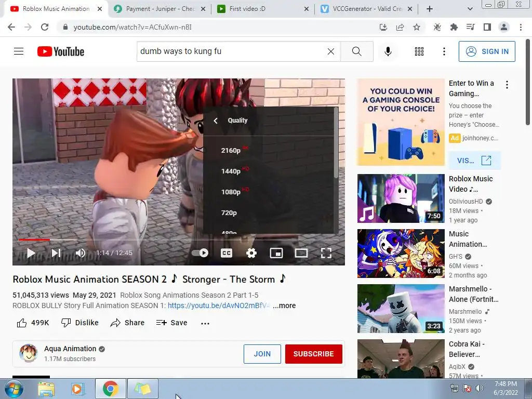Enable miniplayer mode
This screenshot has height=399, width=532.
276,253
